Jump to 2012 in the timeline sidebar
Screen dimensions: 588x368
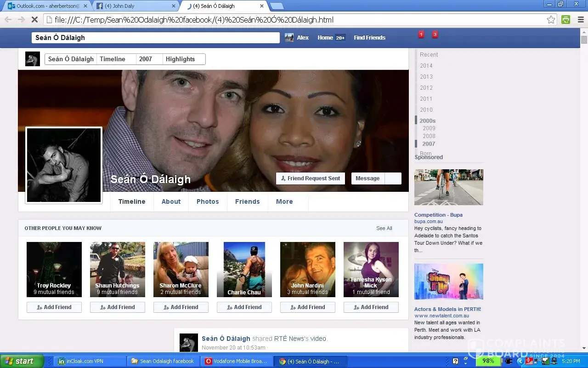point(426,88)
